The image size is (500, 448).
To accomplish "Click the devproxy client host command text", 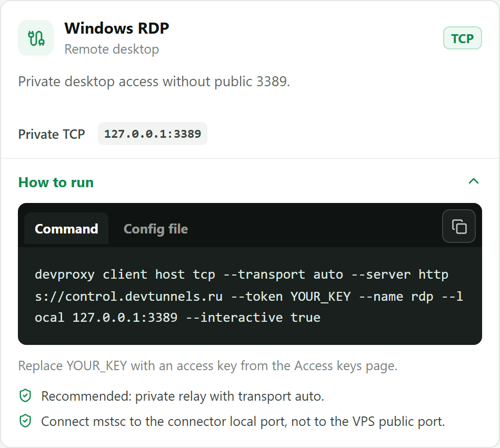I will [x=249, y=296].
